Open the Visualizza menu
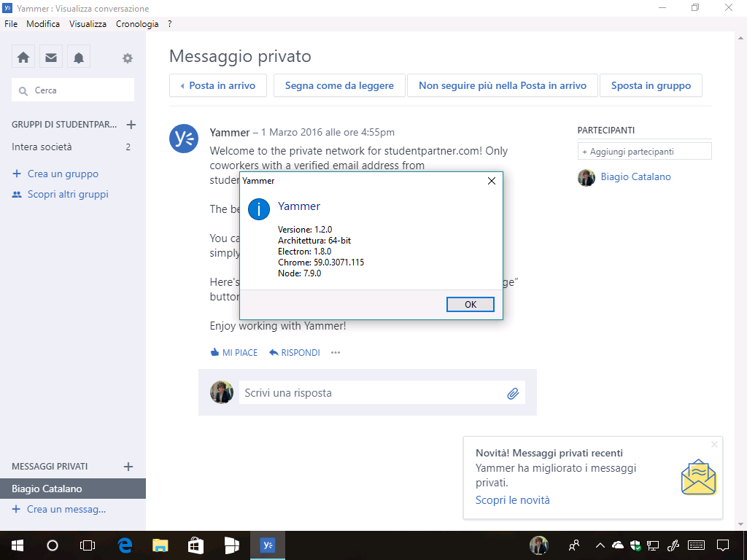 point(88,24)
